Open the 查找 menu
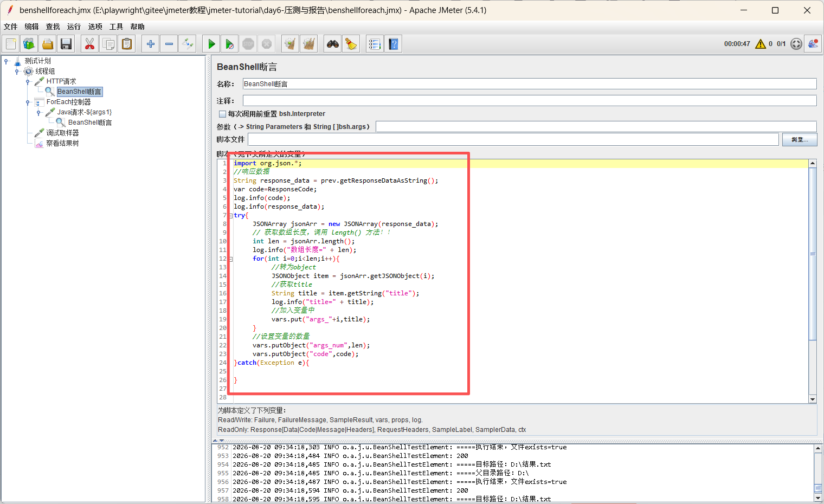The width and height of the screenshot is (824, 504). 53,27
